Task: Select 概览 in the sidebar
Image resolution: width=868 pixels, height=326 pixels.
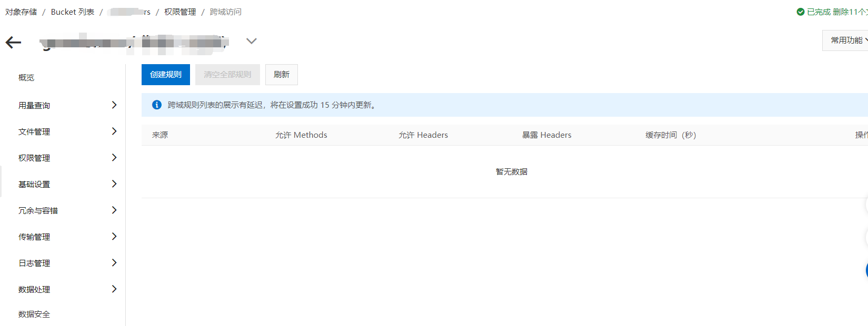Action: (x=26, y=77)
